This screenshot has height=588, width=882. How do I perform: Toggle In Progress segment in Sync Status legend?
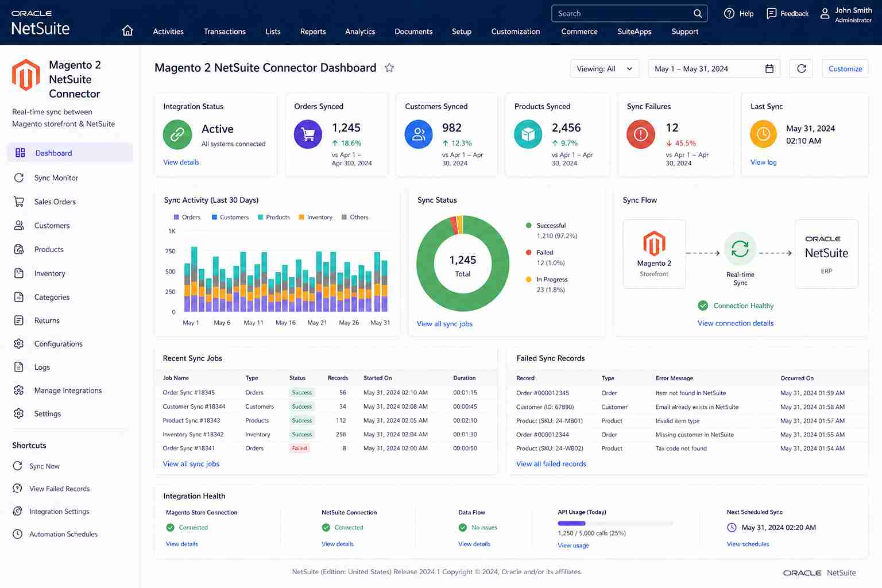(547, 285)
